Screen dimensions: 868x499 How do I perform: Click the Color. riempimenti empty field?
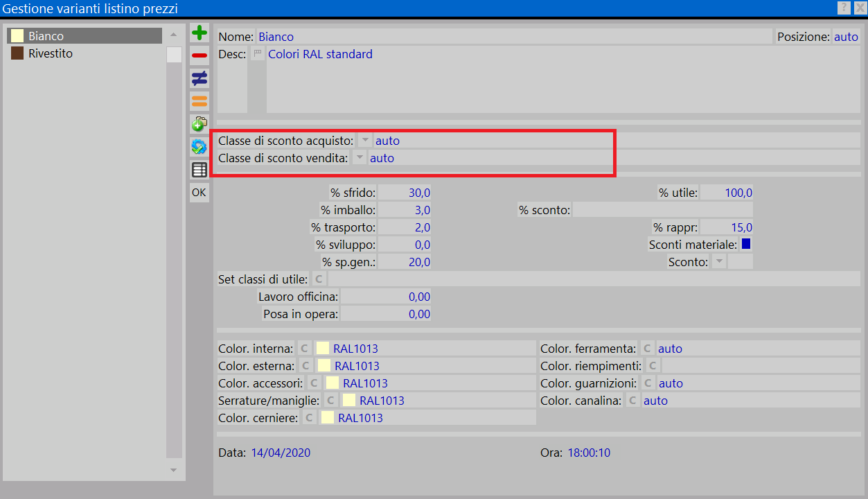click(x=761, y=366)
